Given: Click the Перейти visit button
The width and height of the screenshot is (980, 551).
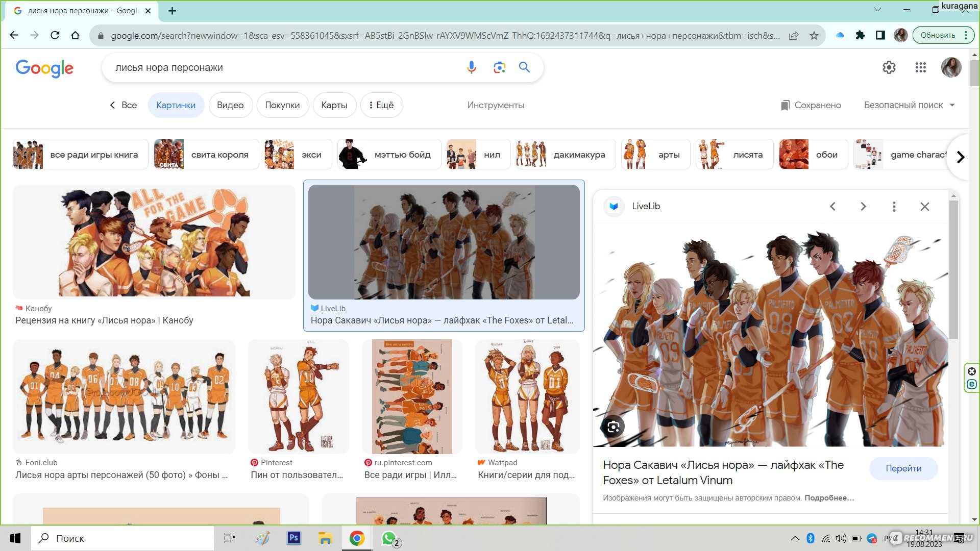Looking at the screenshot, I should (903, 468).
